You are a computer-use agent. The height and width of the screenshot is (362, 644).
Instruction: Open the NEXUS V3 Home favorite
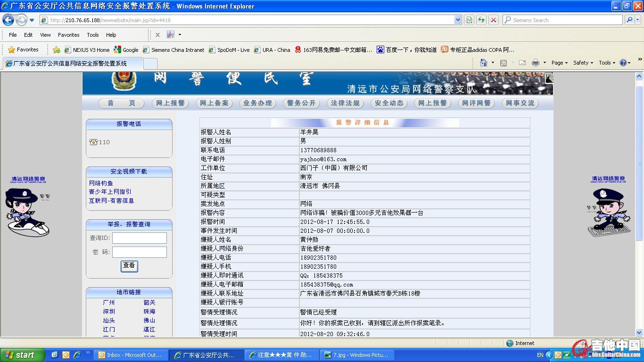click(x=87, y=49)
